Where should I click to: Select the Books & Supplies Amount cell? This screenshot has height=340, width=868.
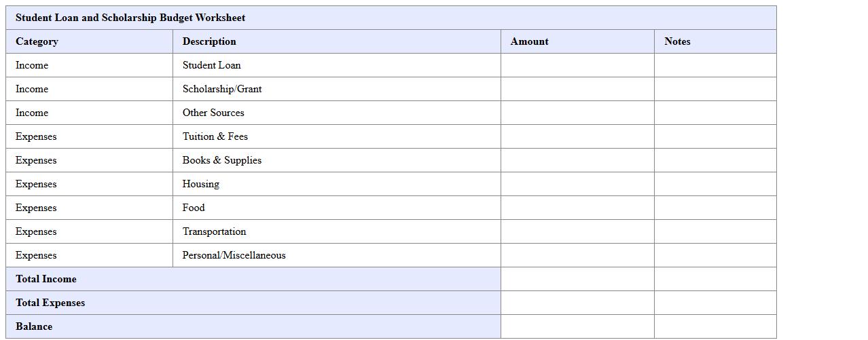pyautogui.click(x=577, y=160)
